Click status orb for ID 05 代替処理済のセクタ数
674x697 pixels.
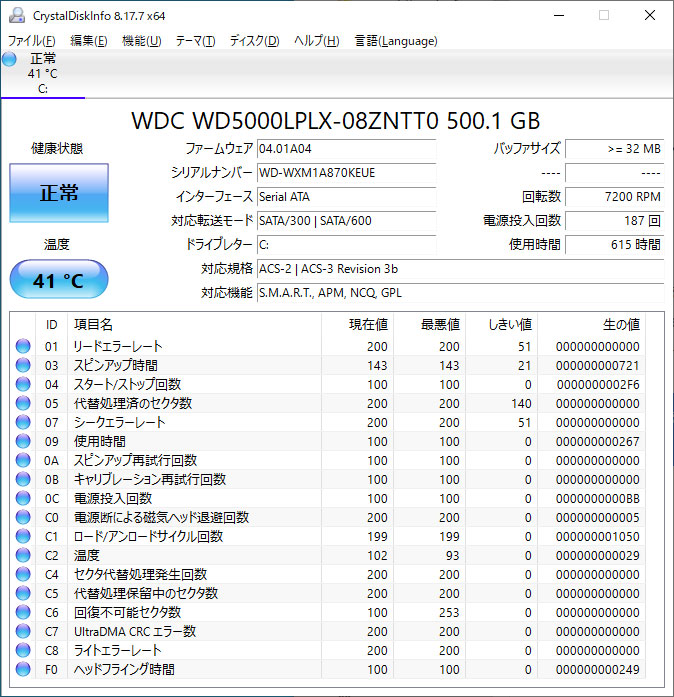coord(23,403)
